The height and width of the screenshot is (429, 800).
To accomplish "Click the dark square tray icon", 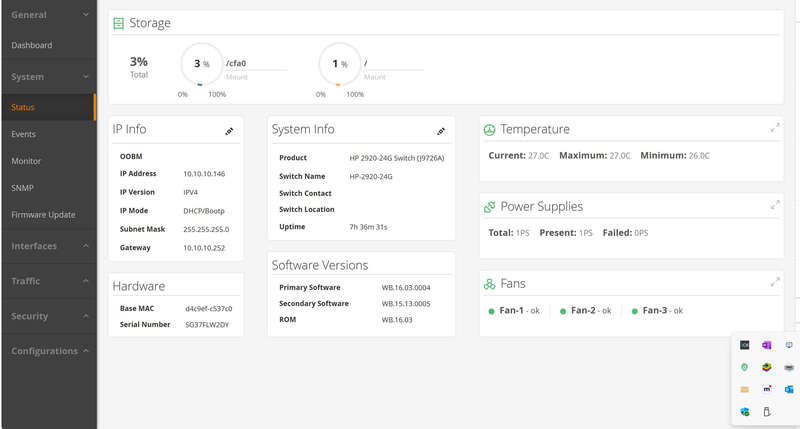I will [745, 345].
